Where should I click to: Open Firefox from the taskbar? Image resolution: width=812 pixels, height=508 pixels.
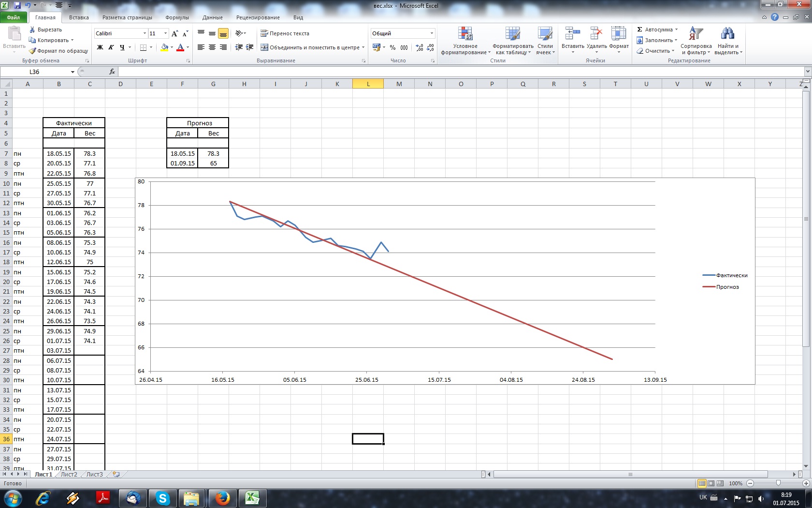coord(222,498)
